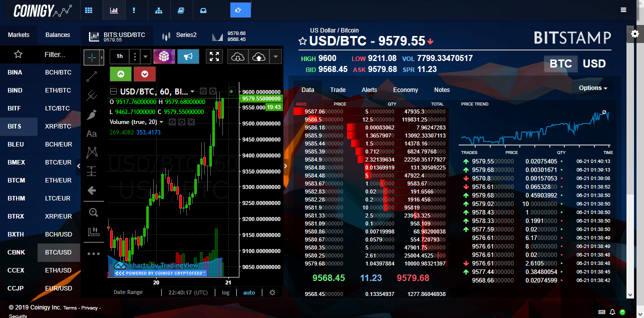Toggle visibility eye for the Volume indicator
This screenshot has width=644, height=318.
(x=173, y=121)
